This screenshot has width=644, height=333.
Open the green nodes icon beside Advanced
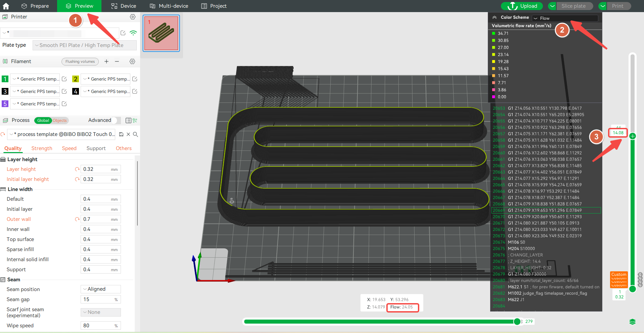[135, 121]
